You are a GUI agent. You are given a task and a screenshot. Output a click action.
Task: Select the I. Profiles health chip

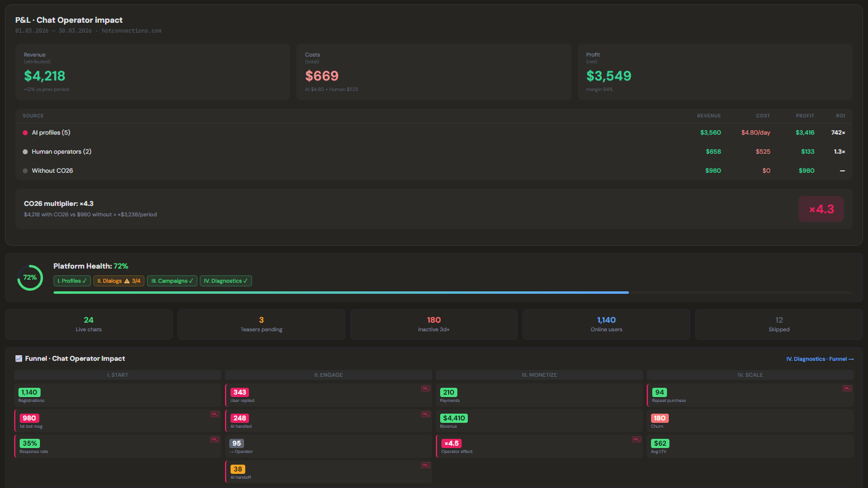(x=73, y=281)
